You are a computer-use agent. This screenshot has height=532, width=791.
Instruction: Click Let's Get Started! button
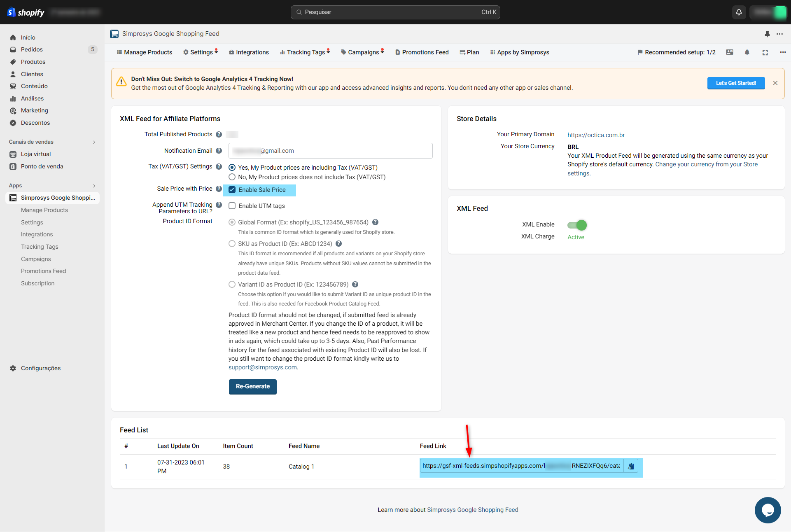[x=736, y=83]
